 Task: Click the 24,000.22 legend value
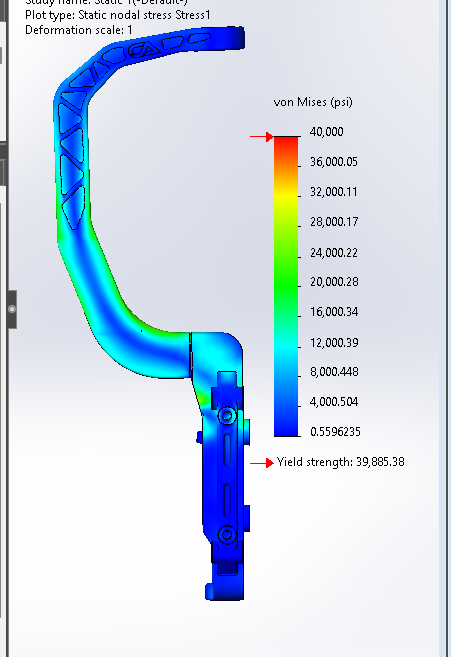pyautogui.click(x=334, y=253)
